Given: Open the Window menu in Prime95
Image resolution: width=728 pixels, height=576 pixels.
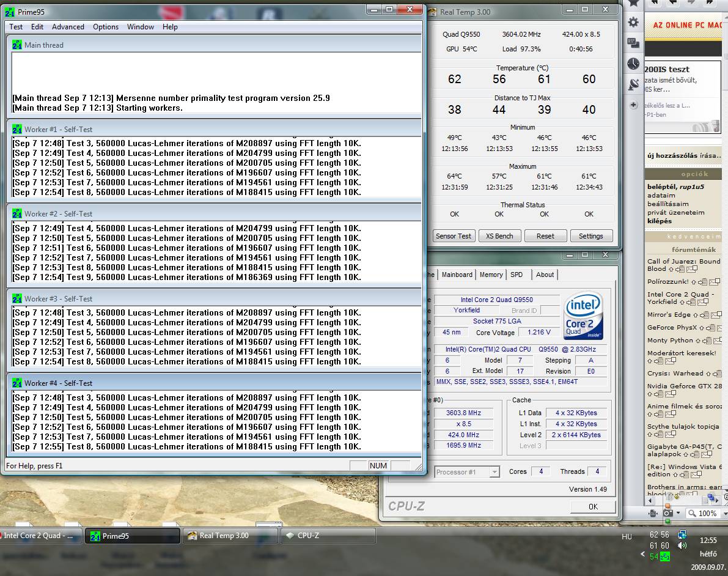Looking at the screenshot, I should click(140, 27).
